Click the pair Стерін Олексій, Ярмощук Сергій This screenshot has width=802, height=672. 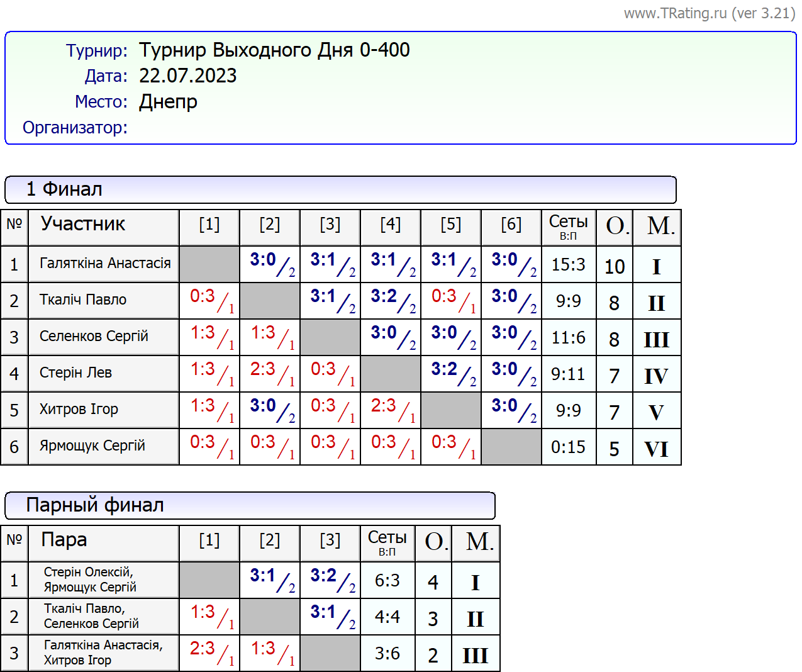tap(89, 580)
